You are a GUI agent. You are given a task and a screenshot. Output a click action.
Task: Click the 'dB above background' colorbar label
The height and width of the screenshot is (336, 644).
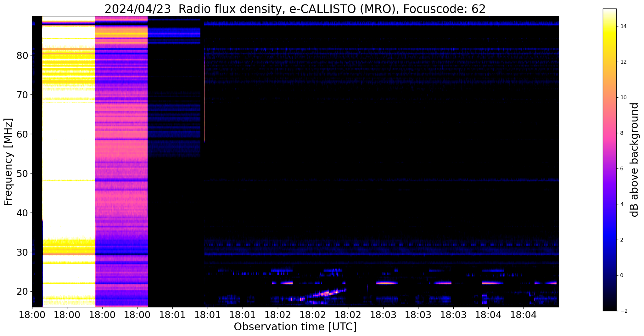point(635,160)
